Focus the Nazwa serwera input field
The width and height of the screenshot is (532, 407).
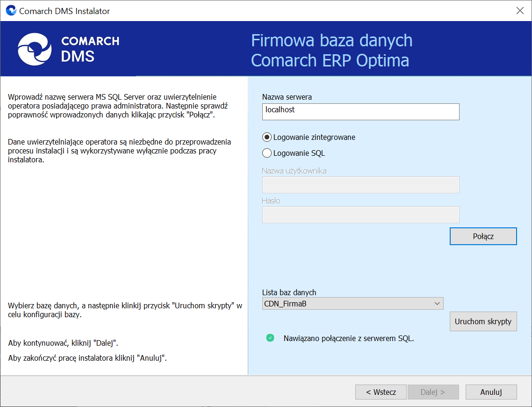[x=360, y=112]
